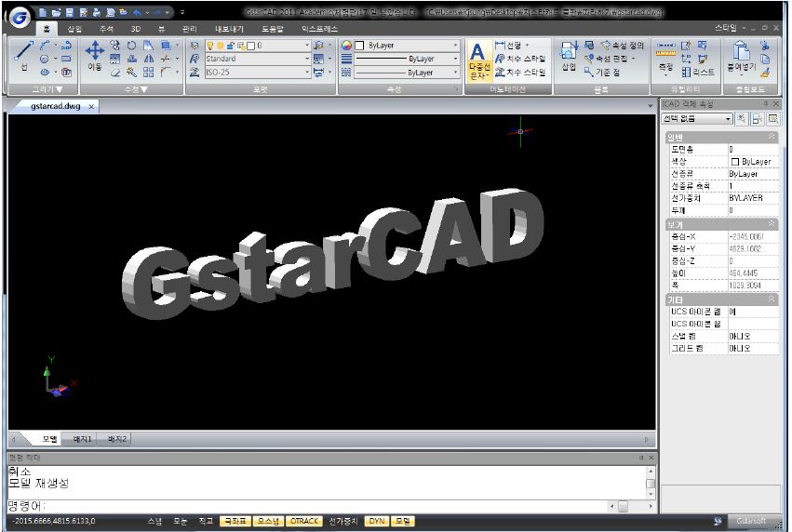Image resolution: width=792 pixels, height=532 pixels.
Task: Click the Move (이동) tool
Action: 94,56
